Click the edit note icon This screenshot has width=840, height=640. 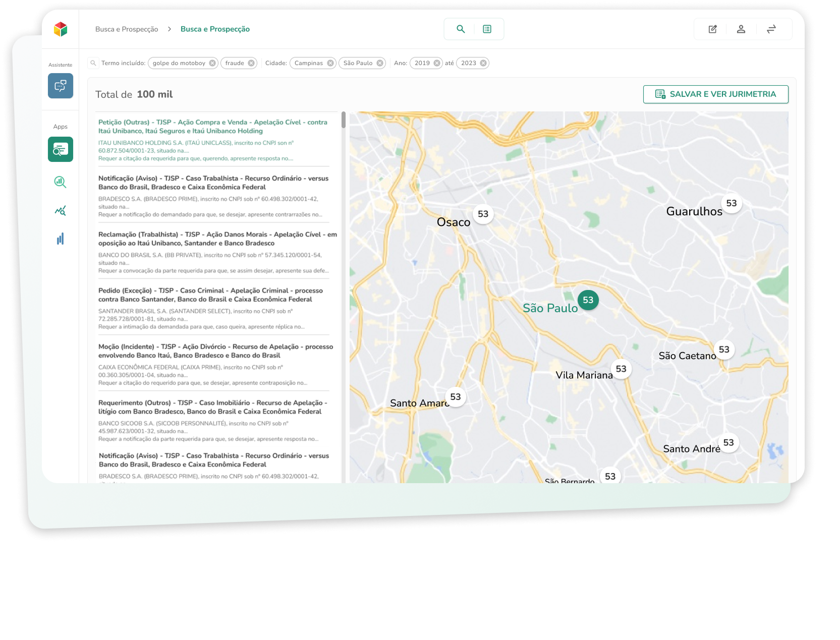click(713, 29)
